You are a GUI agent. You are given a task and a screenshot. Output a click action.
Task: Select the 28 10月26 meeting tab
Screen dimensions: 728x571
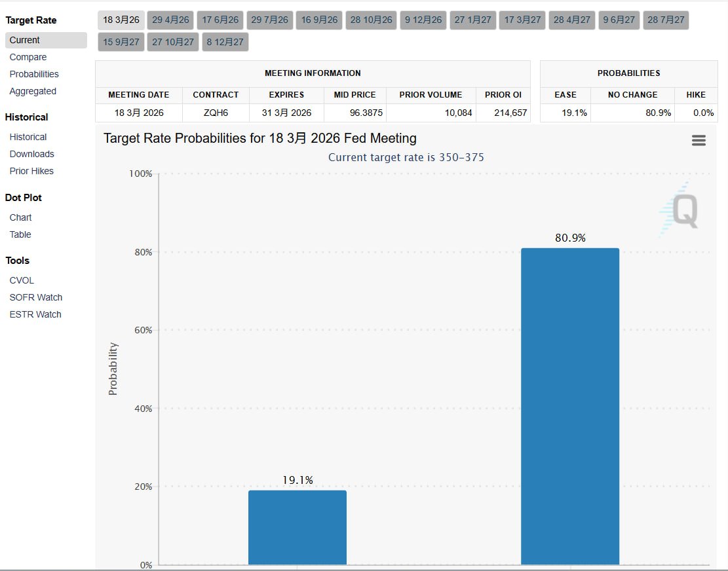(x=371, y=20)
